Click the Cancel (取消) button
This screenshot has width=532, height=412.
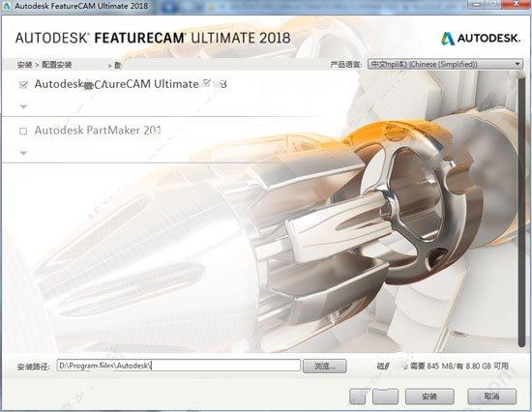pos(491,397)
